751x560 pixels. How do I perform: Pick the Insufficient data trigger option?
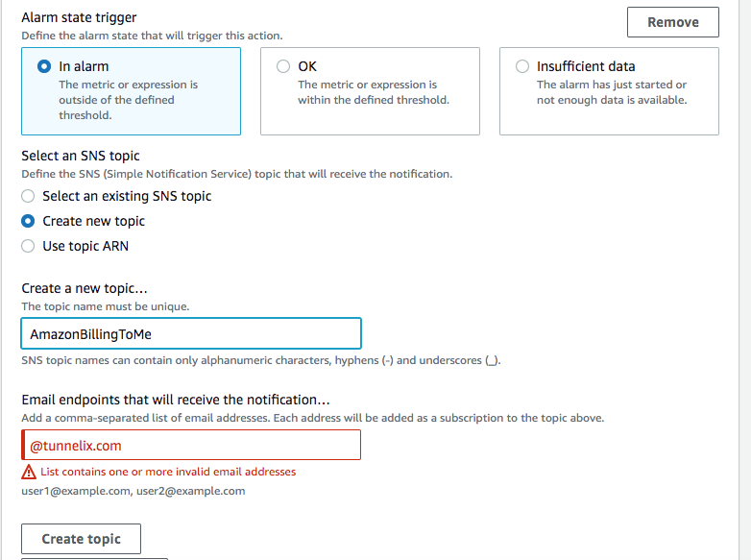pos(522,66)
